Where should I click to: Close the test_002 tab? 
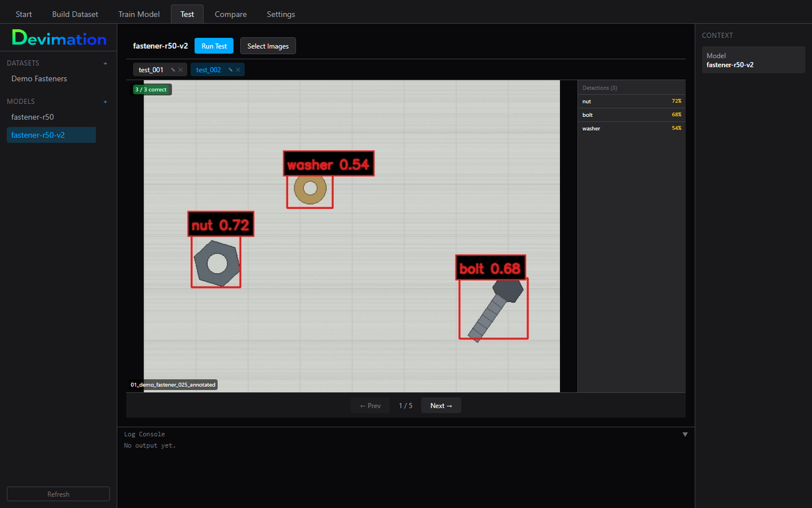click(238, 70)
